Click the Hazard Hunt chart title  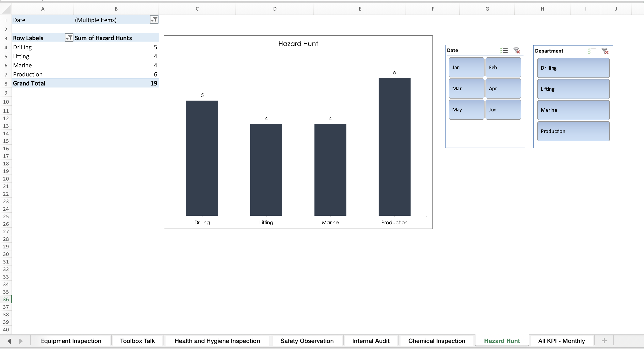tap(298, 43)
